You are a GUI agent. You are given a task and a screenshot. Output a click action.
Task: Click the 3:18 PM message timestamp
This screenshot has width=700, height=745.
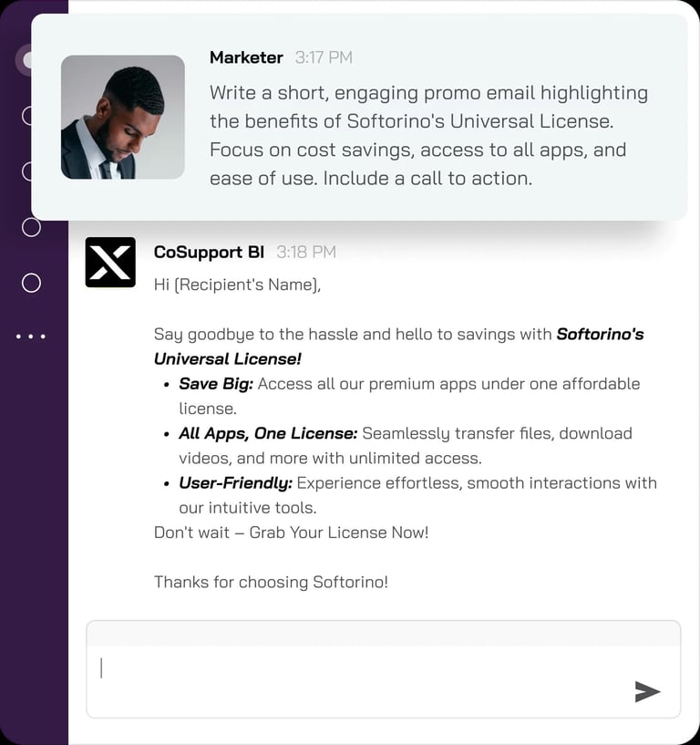click(306, 252)
